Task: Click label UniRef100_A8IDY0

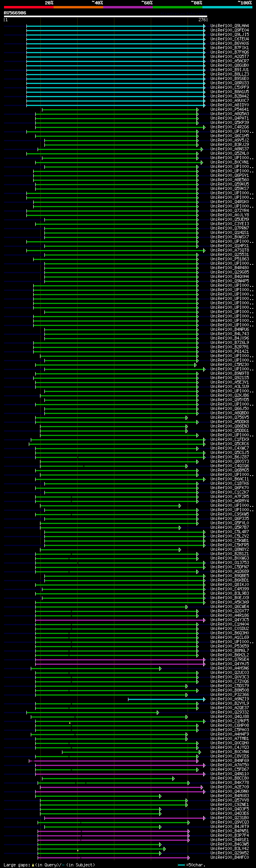Action: [230, 105]
